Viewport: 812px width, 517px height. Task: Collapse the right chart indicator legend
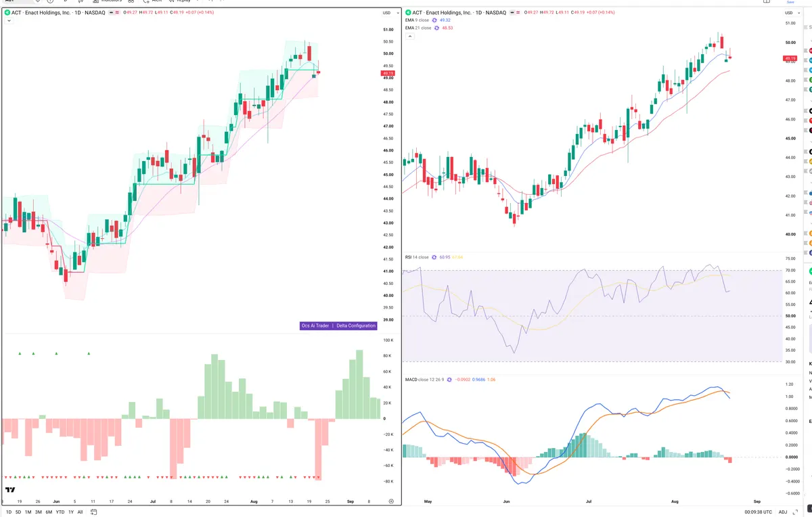409,37
